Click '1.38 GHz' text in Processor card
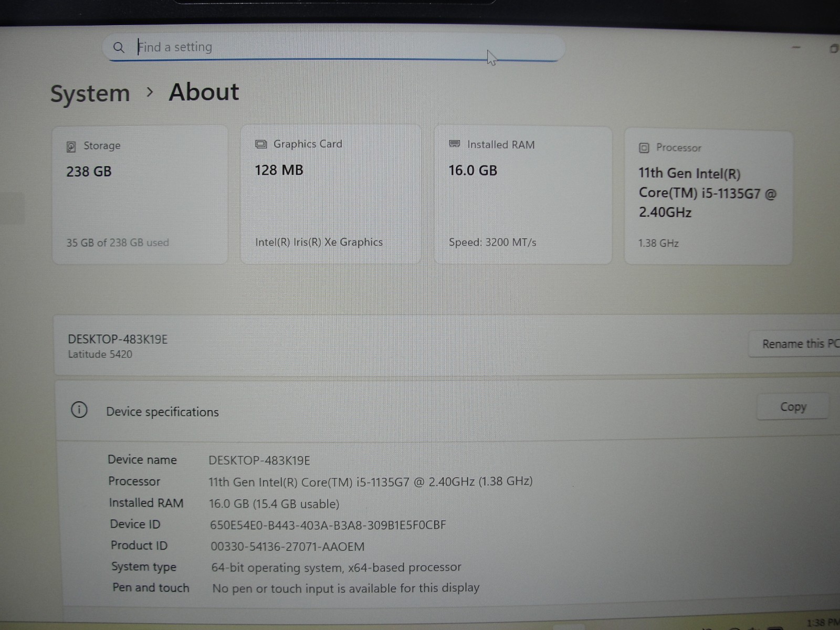840x630 pixels. click(x=658, y=243)
